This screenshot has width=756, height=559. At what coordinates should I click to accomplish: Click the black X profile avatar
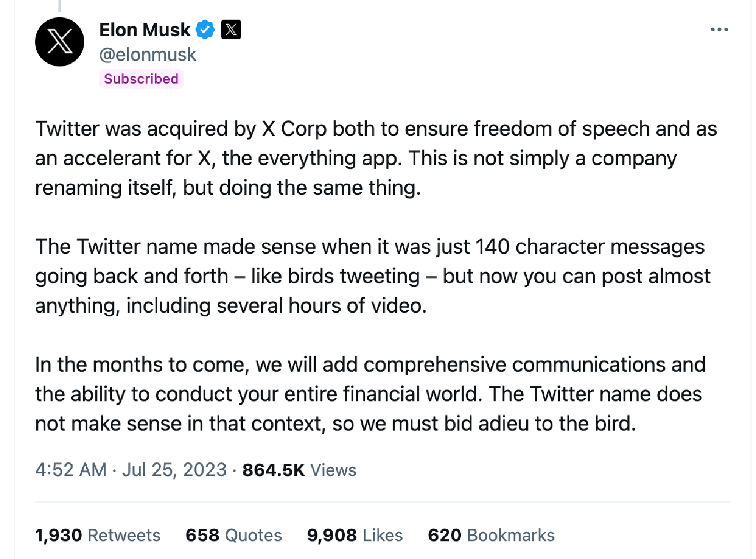pos(59,42)
